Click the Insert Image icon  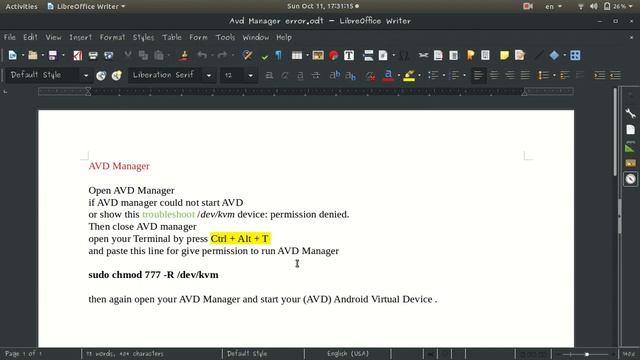[318, 55]
